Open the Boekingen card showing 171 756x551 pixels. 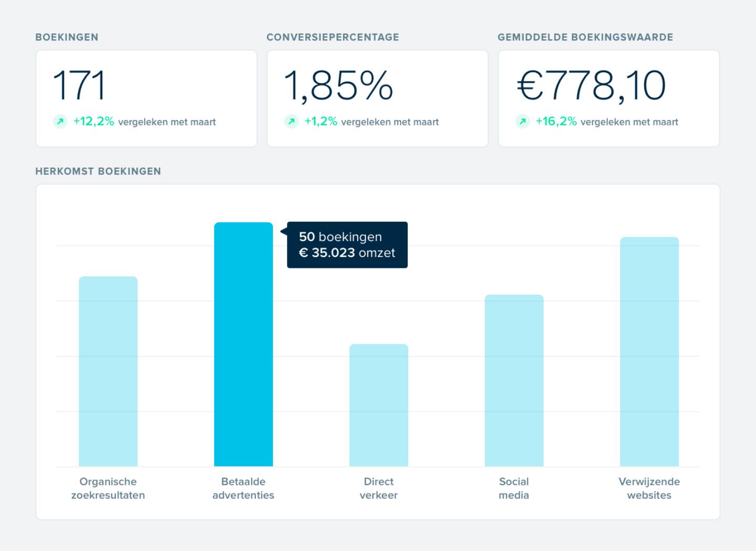click(x=146, y=99)
